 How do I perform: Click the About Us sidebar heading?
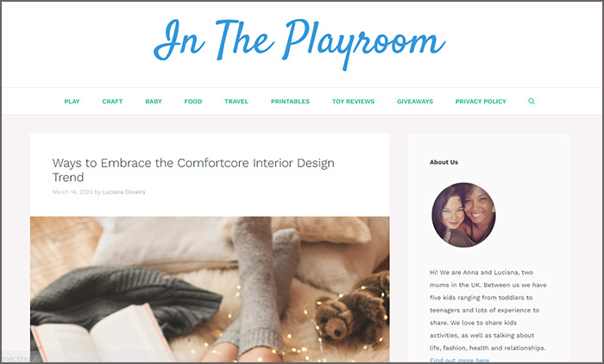[x=444, y=162]
